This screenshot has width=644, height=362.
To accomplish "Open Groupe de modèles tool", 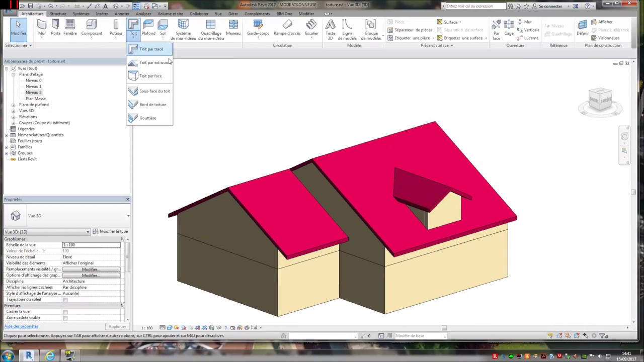I will 371,30.
